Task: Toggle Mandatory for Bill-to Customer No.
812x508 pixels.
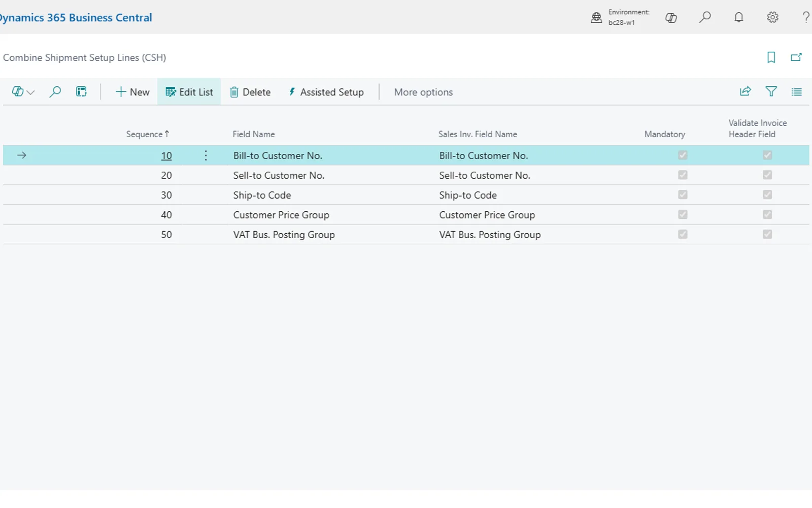Action: click(x=683, y=155)
